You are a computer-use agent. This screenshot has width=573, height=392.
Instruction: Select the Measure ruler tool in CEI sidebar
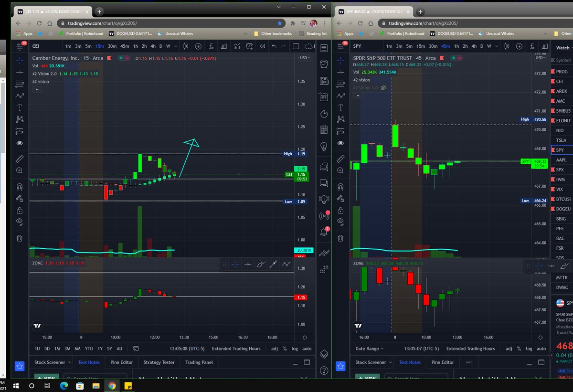click(20, 158)
